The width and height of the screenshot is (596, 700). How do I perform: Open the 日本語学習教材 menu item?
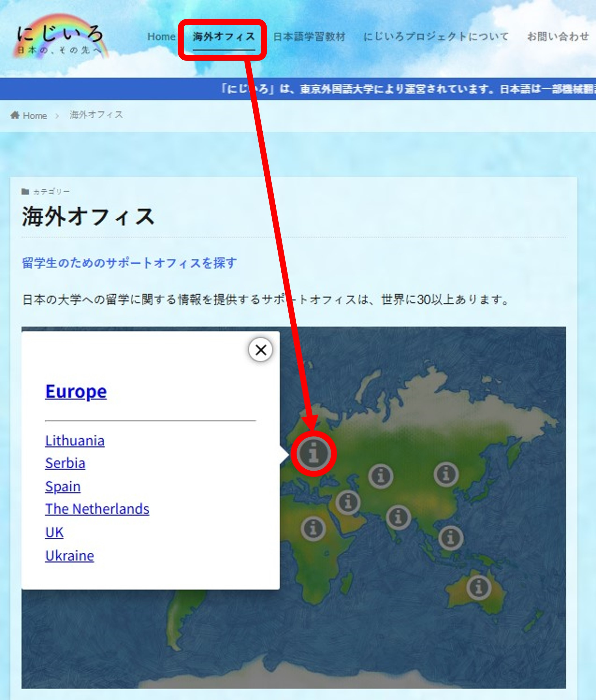point(309,36)
